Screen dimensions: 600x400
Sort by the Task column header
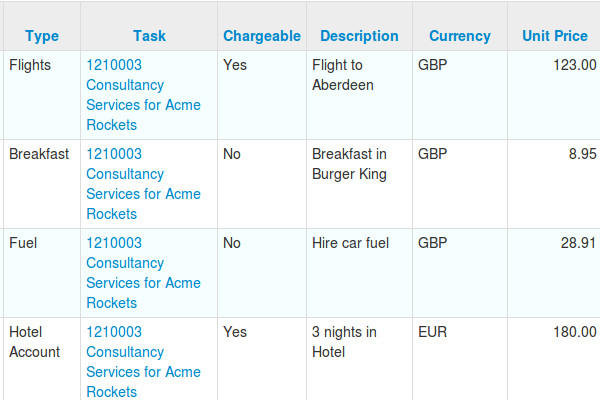(149, 36)
